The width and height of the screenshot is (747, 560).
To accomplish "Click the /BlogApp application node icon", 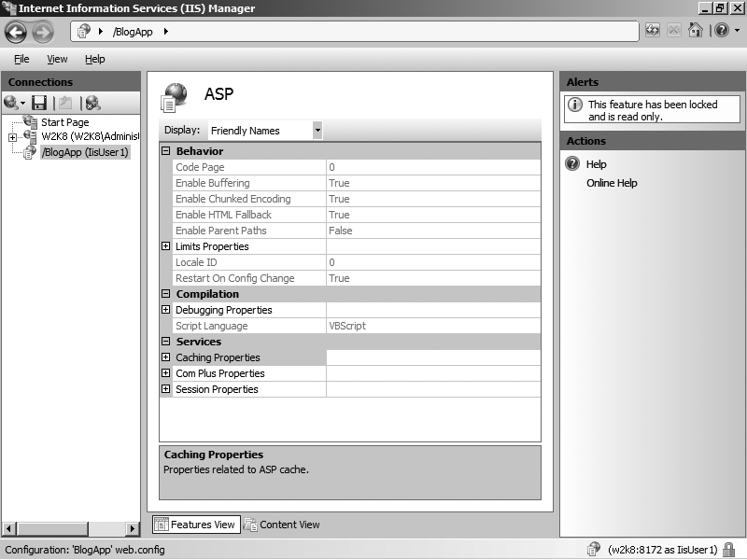I will [x=30, y=152].
